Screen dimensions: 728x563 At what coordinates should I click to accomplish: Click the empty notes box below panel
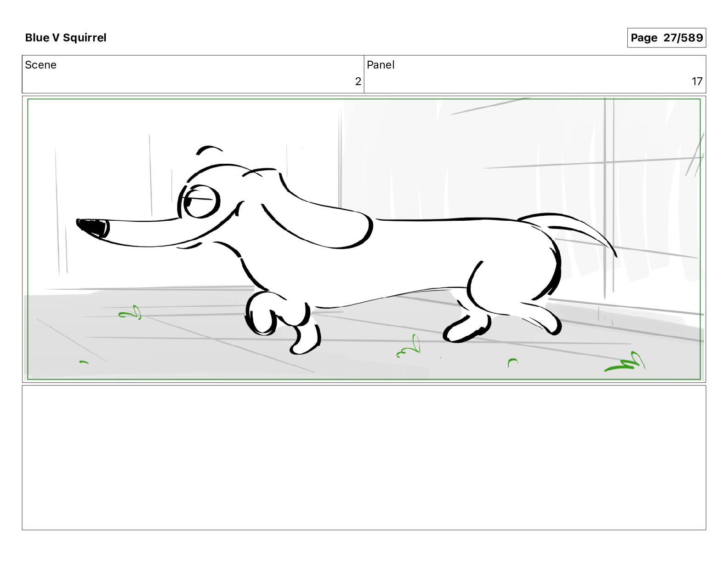tap(364, 458)
